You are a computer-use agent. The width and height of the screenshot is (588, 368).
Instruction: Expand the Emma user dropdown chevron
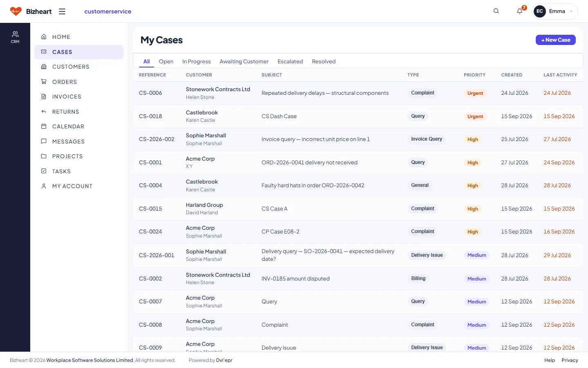coord(571,11)
